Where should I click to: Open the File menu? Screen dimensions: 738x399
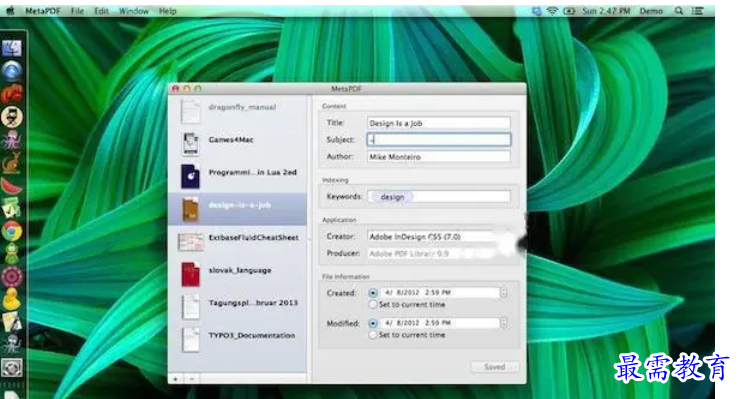(x=77, y=11)
